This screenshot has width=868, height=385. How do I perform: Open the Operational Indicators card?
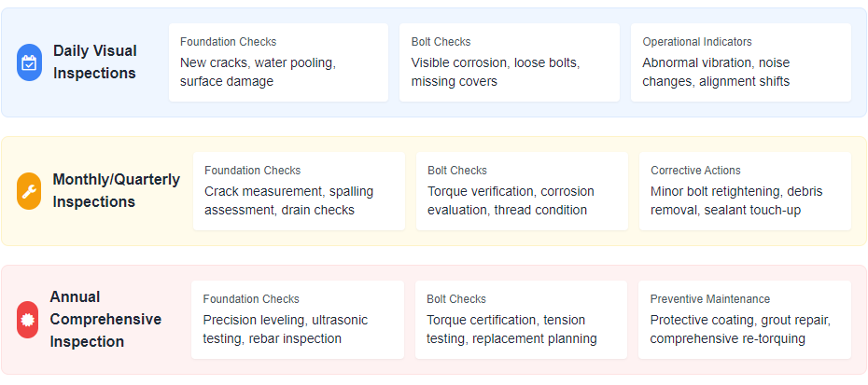(741, 62)
